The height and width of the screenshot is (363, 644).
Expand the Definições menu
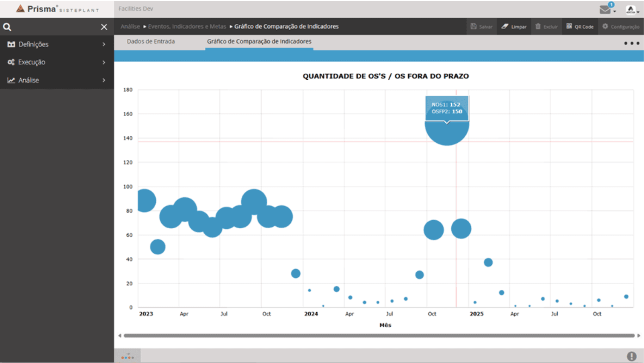[x=56, y=44]
